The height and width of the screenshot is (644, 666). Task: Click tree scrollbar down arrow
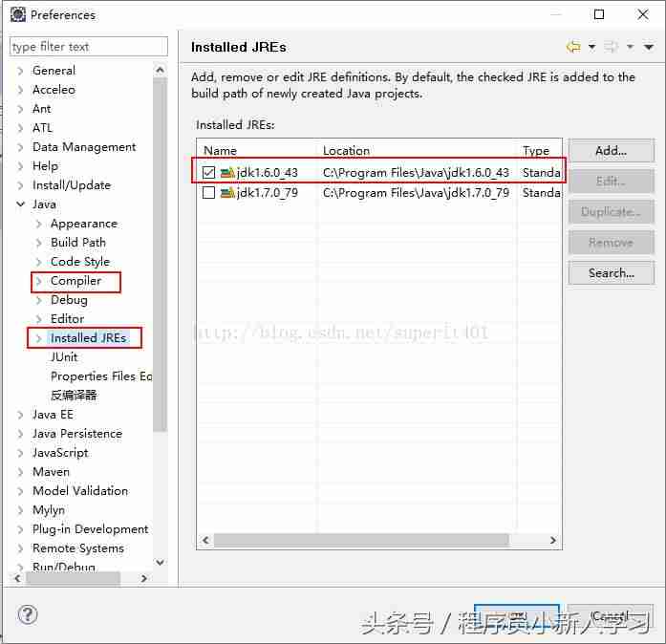[x=160, y=563]
